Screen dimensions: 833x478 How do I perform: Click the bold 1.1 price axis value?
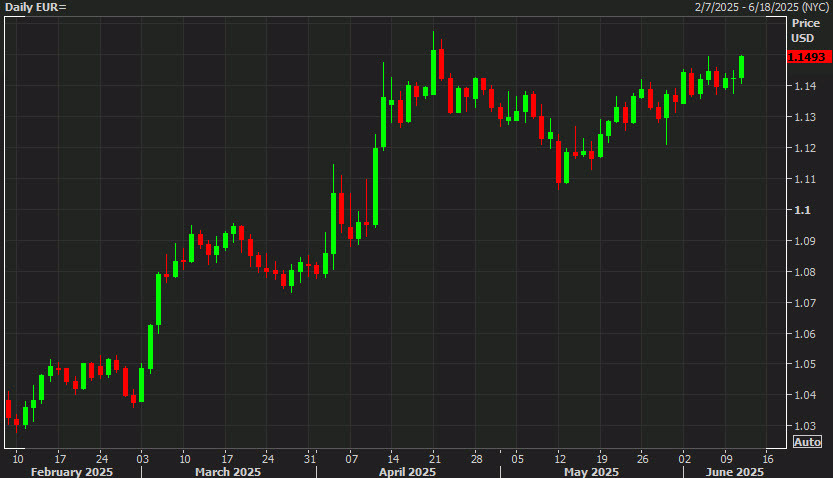point(802,210)
